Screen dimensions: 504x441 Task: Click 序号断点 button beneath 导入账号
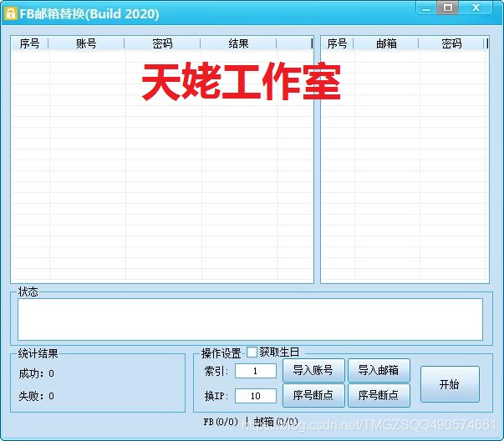[313, 395]
